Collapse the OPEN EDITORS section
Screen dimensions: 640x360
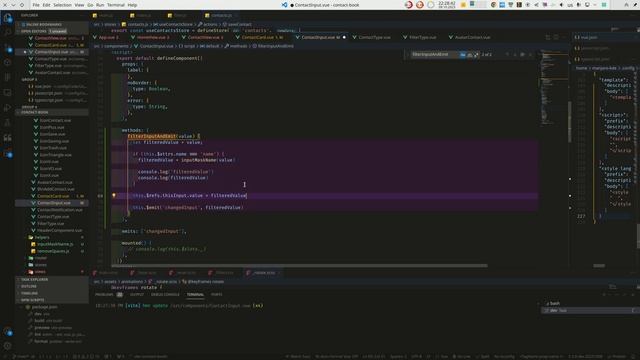(52, 31)
